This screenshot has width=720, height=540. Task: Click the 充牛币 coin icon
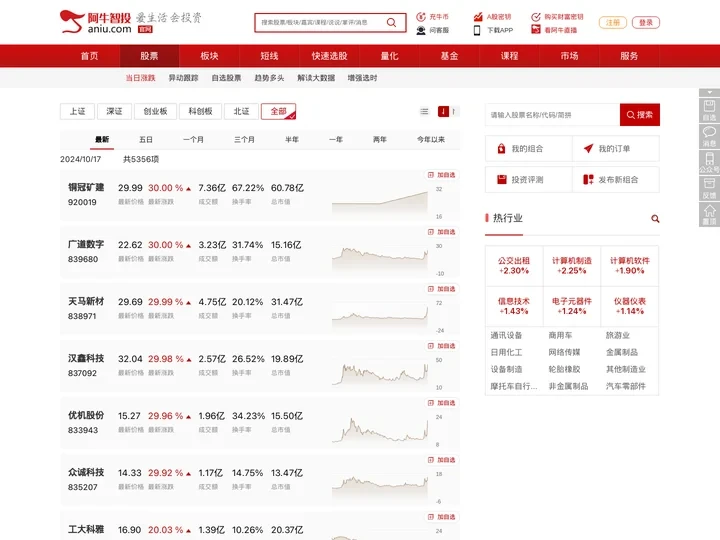pyautogui.click(x=421, y=17)
